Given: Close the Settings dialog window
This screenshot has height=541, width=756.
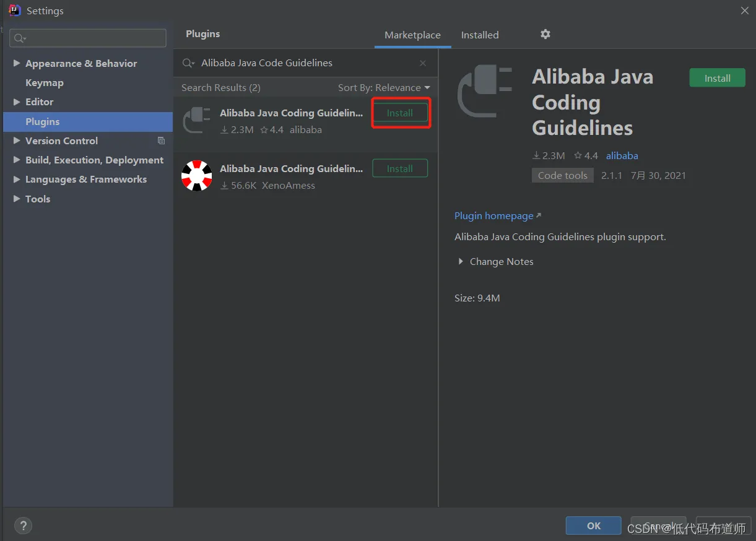Looking at the screenshot, I should pos(745,11).
